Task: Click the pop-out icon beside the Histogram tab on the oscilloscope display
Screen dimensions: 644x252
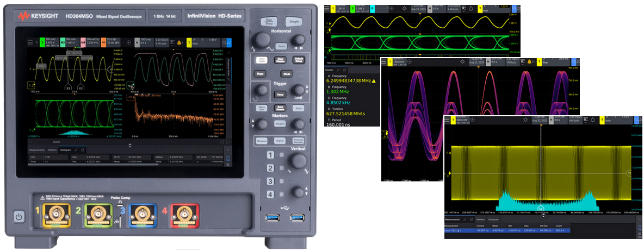Action: pyautogui.click(x=83, y=150)
